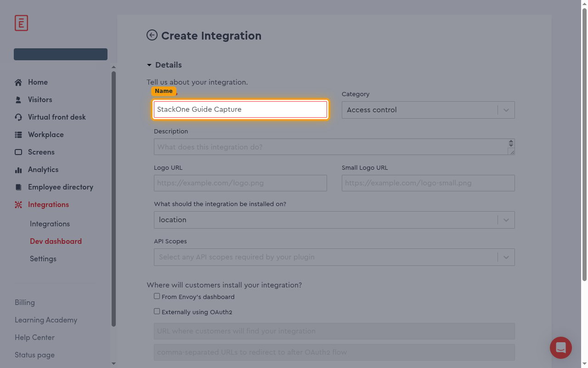Click the Name input field
This screenshot has width=588, height=368.
point(240,109)
